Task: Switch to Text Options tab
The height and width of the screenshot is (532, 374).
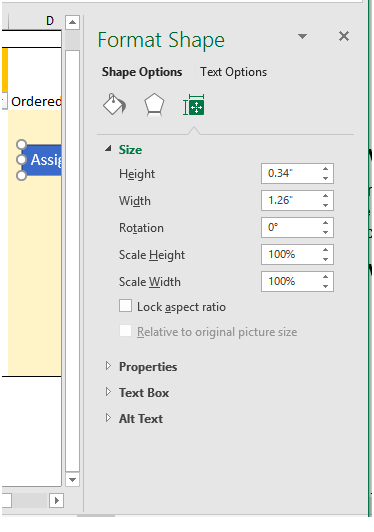Action: click(233, 72)
